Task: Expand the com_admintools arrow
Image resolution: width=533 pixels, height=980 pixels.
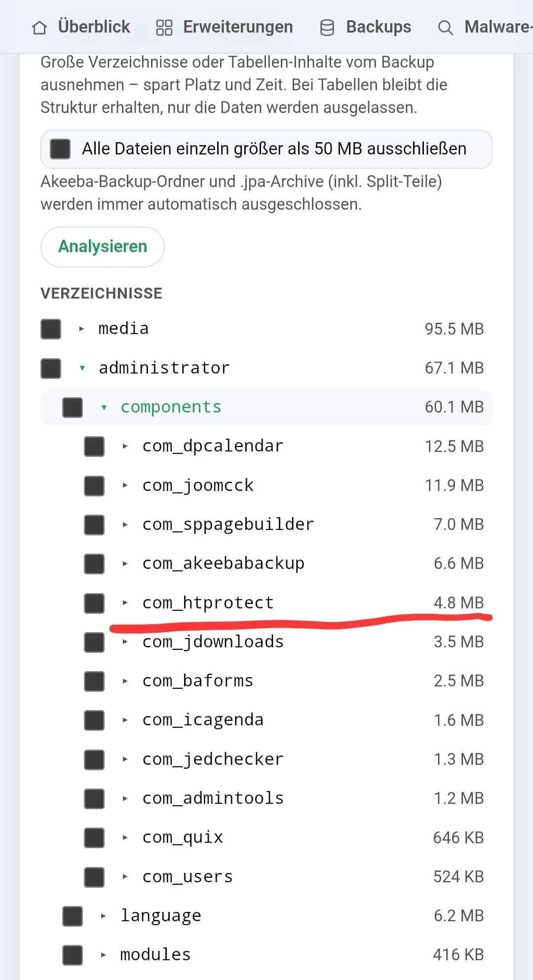Action: click(x=125, y=798)
